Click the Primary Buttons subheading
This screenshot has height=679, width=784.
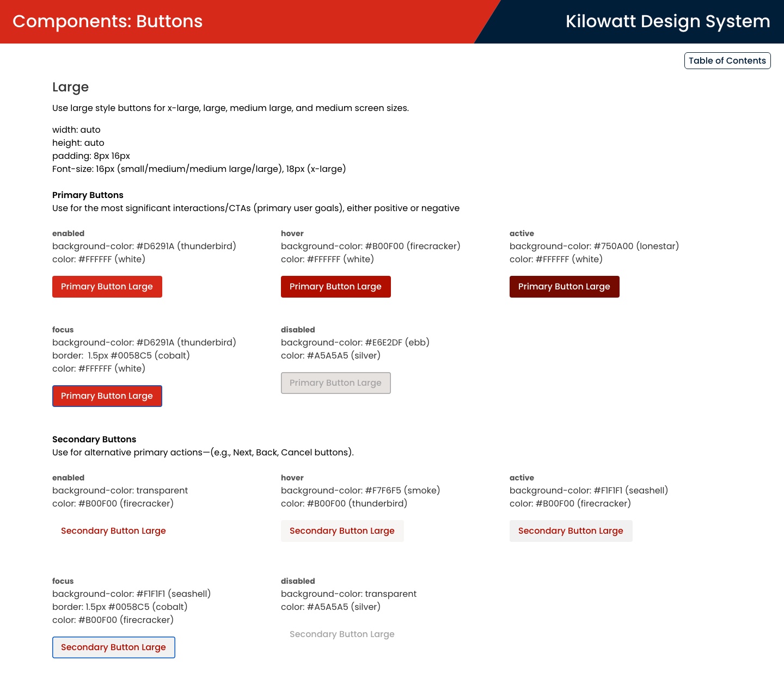pyautogui.click(x=88, y=195)
